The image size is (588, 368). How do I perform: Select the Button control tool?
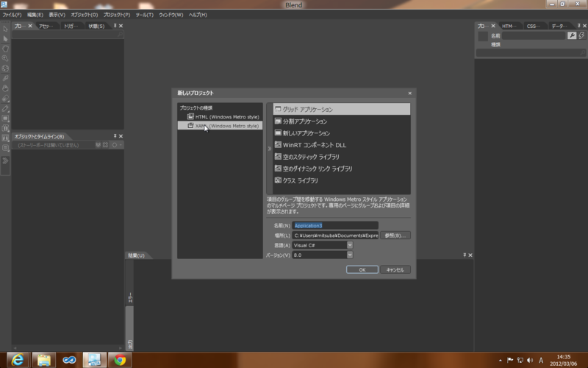5,148
